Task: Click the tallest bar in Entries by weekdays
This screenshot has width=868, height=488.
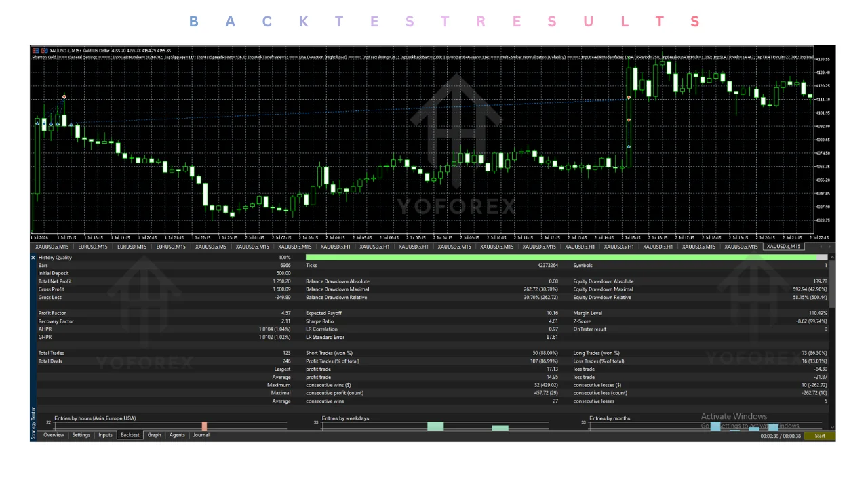Action: coord(435,426)
